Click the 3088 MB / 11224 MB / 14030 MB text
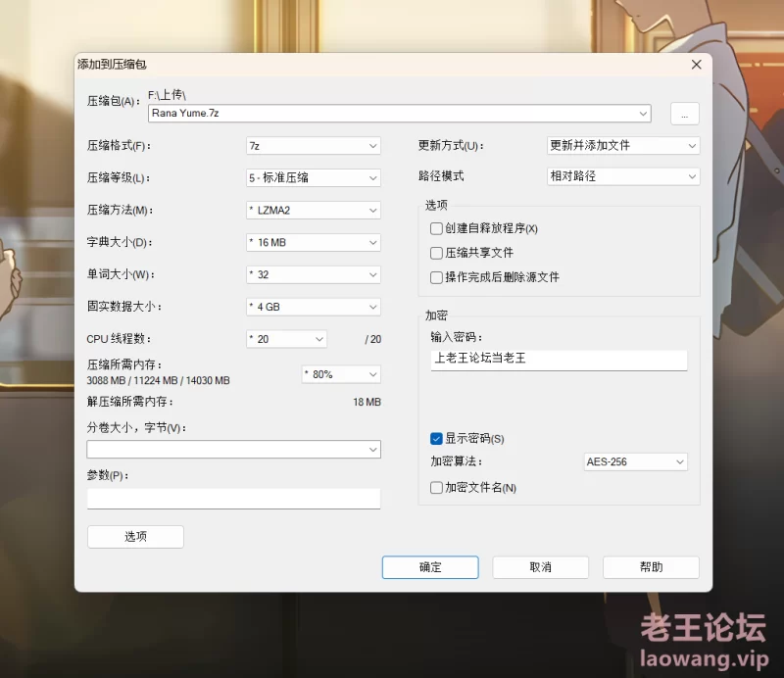Image resolution: width=784 pixels, height=678 pixels. [x=158, y=380]
